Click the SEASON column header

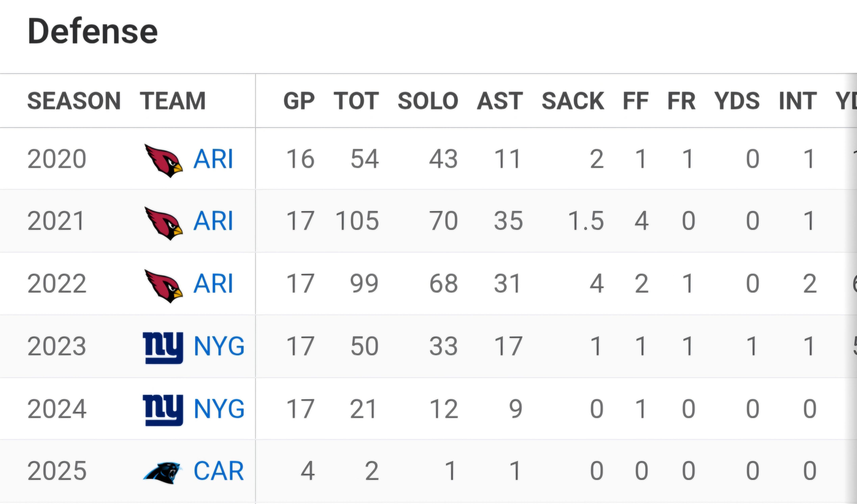point(74,101)
